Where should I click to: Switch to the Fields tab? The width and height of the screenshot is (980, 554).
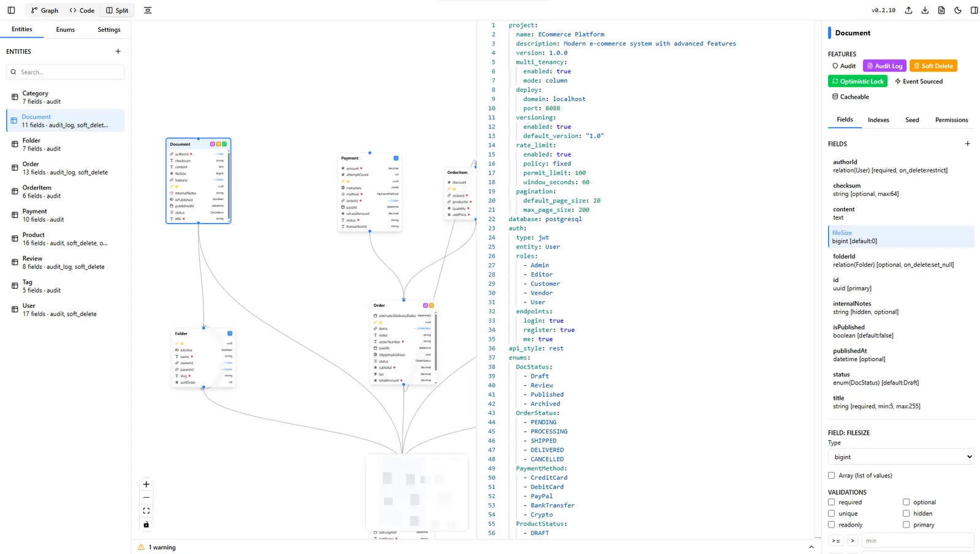click(845, 120)
